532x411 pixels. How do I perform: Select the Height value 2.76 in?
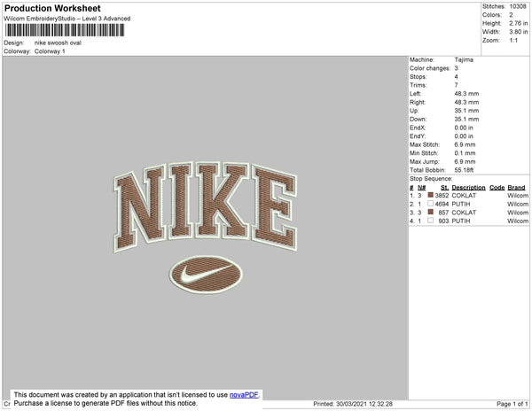pos(519,23)
